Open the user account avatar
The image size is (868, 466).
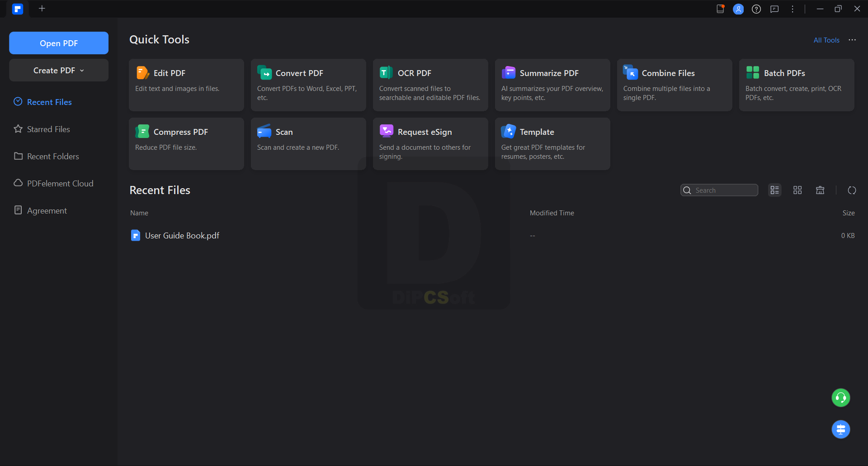(x=738, y=9)
